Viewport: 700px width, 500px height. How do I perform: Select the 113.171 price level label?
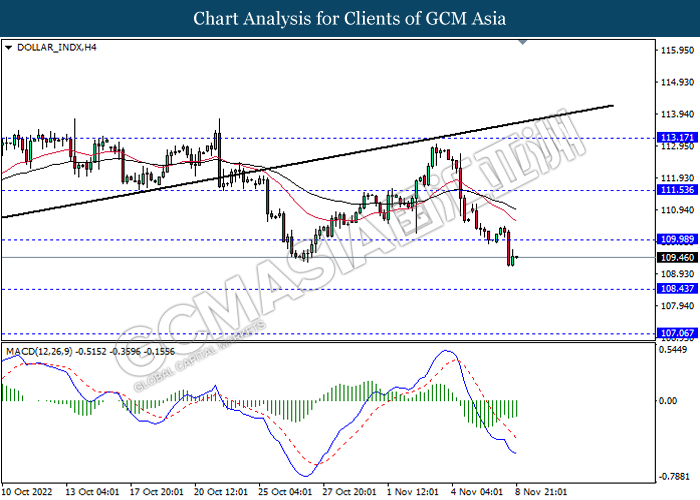coord(677,138)
